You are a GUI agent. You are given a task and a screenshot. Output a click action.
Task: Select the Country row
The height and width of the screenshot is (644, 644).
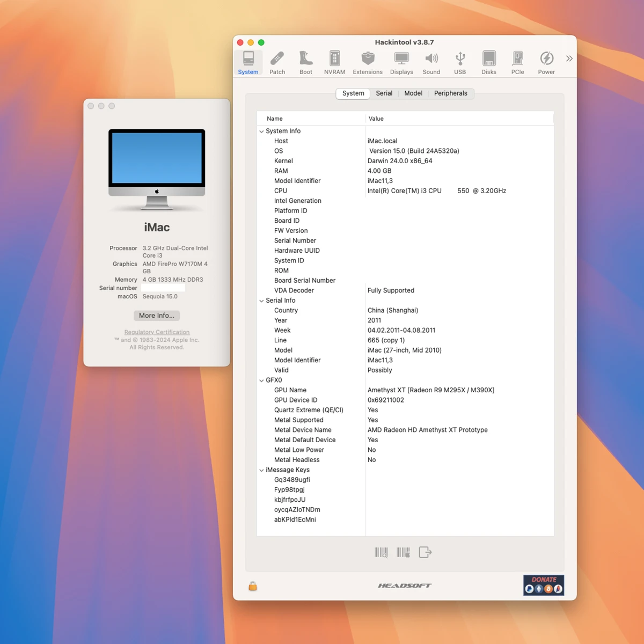point(405,311)
